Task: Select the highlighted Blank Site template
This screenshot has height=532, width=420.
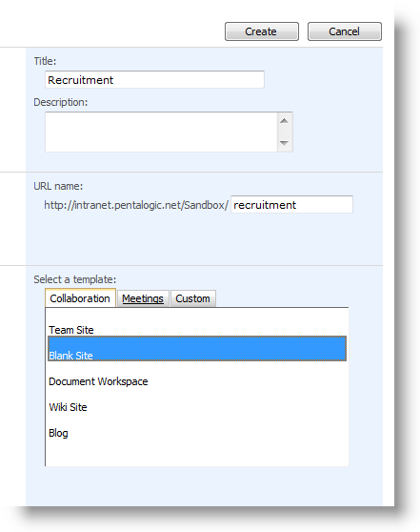Action: (x=197, y=348)
